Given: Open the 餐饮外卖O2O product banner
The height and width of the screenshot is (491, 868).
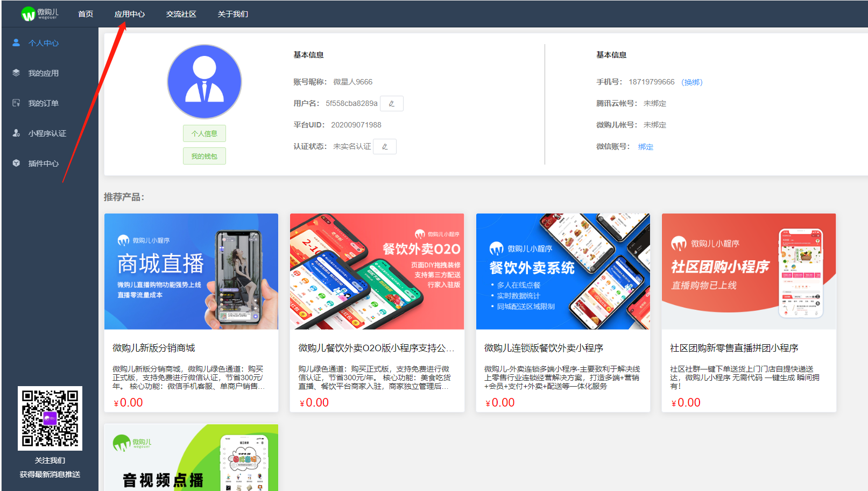Looking at the screenshot, I should point(377,272).
